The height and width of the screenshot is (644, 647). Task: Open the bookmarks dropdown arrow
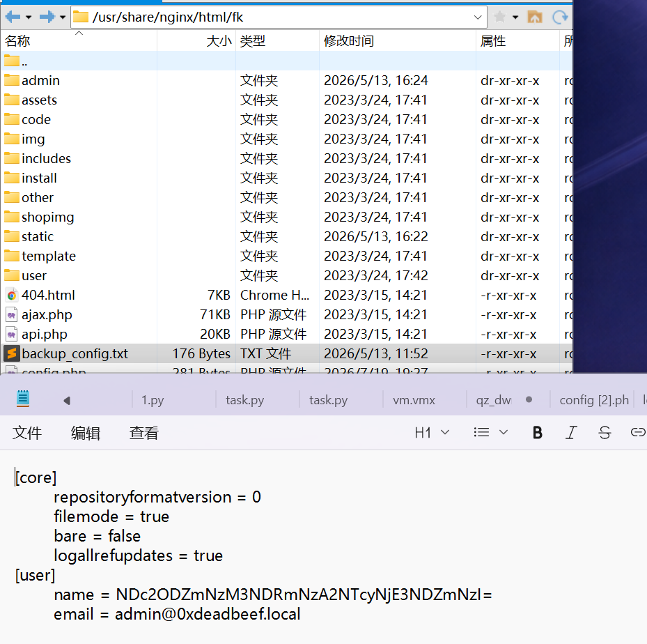click(x=515, y=17)
